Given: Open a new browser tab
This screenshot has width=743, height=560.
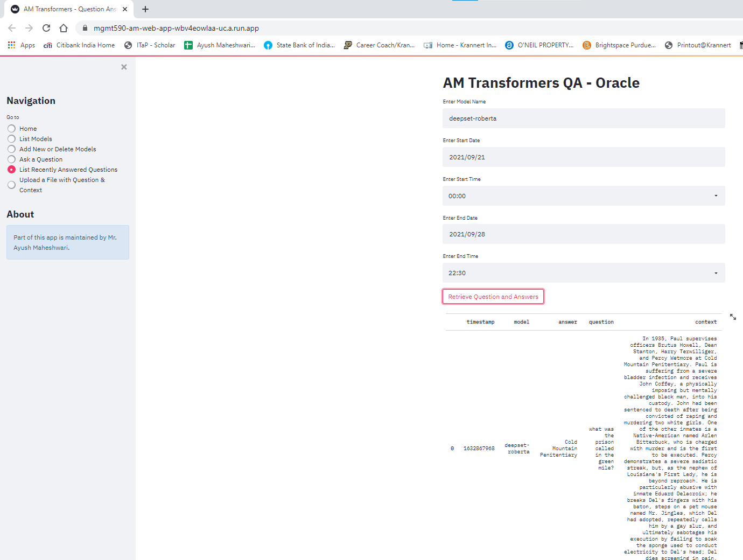Looking at the screenshot, I should (x=145, y=9).
